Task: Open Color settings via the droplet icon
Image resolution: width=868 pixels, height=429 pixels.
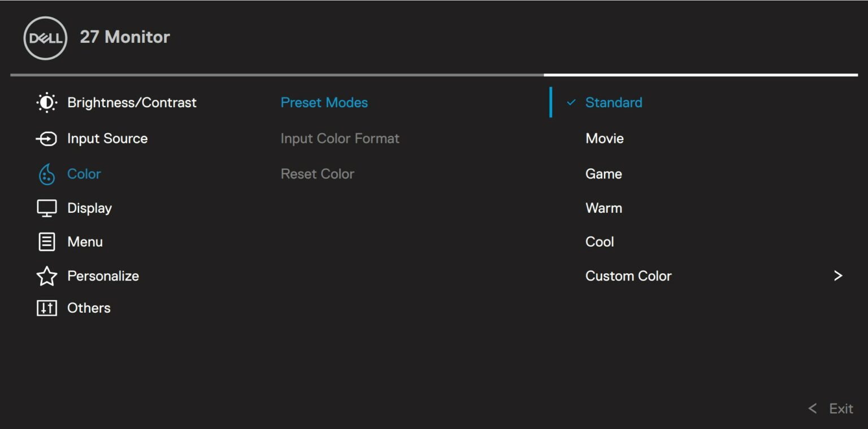Action: [x=47, y=174]
